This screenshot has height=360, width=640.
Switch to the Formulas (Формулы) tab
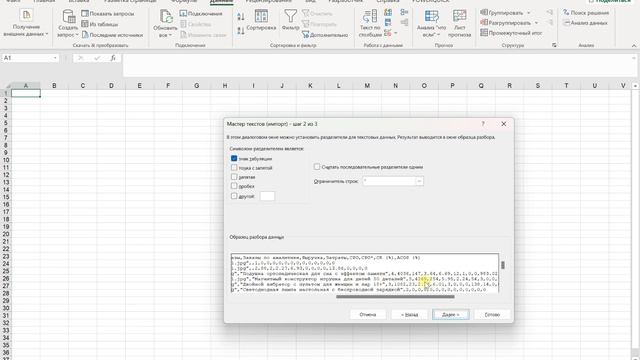tap(184, 1)
